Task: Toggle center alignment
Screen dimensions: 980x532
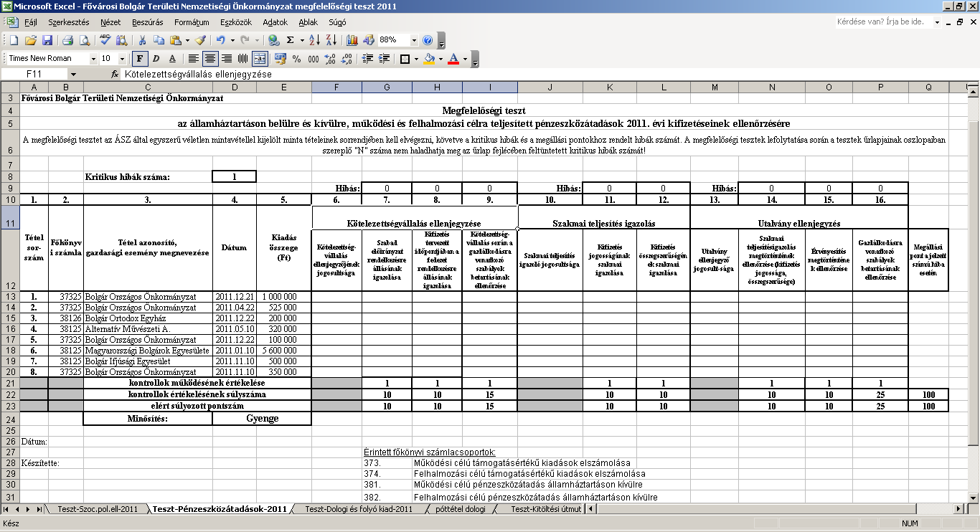Action: 210,59
